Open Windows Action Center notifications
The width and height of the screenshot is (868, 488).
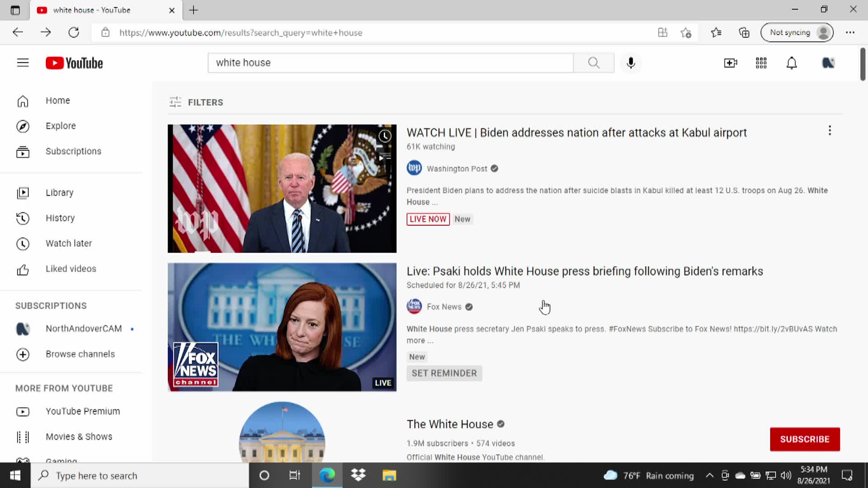coord(847,475)
